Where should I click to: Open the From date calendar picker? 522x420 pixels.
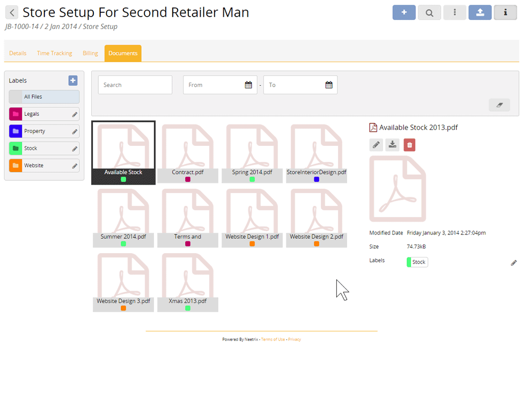click(x=248, y=85)
